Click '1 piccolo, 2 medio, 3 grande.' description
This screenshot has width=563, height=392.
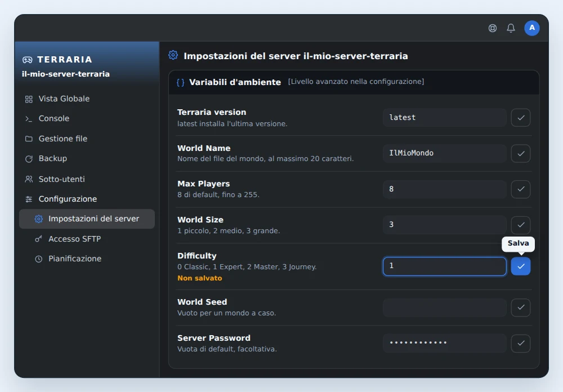(x=229, y=231)
